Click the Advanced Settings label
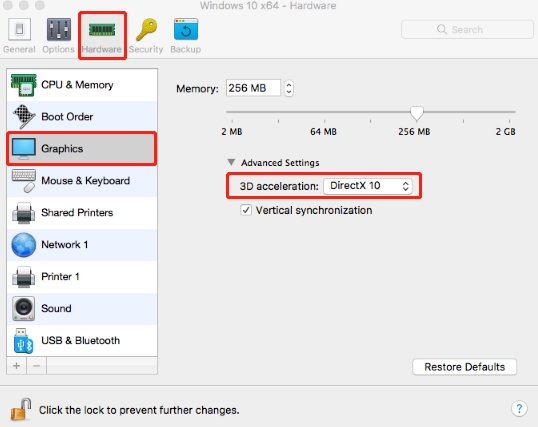 pyautogui.click(x=280, y=163)
